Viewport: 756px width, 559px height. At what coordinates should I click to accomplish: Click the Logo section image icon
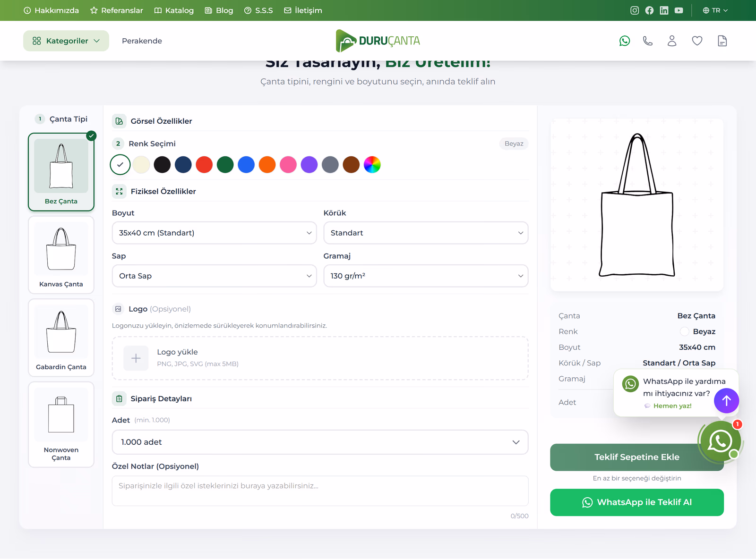[x=118, y=309]
